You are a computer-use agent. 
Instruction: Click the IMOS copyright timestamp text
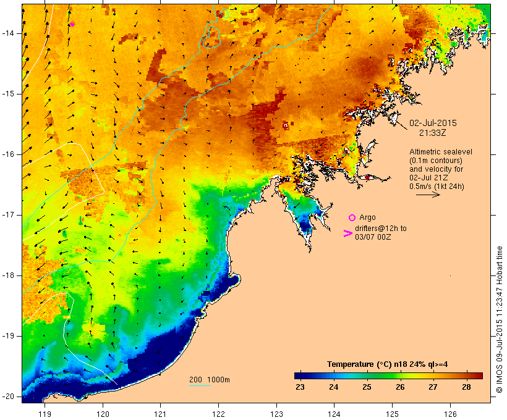click(x=499, y=320)
